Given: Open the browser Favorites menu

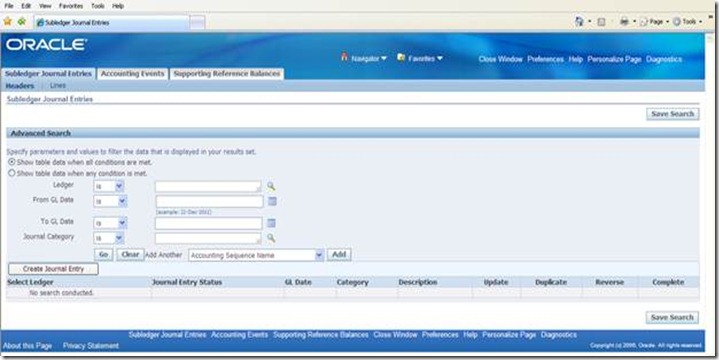Looking at the screenshot, I should point(71,6).
